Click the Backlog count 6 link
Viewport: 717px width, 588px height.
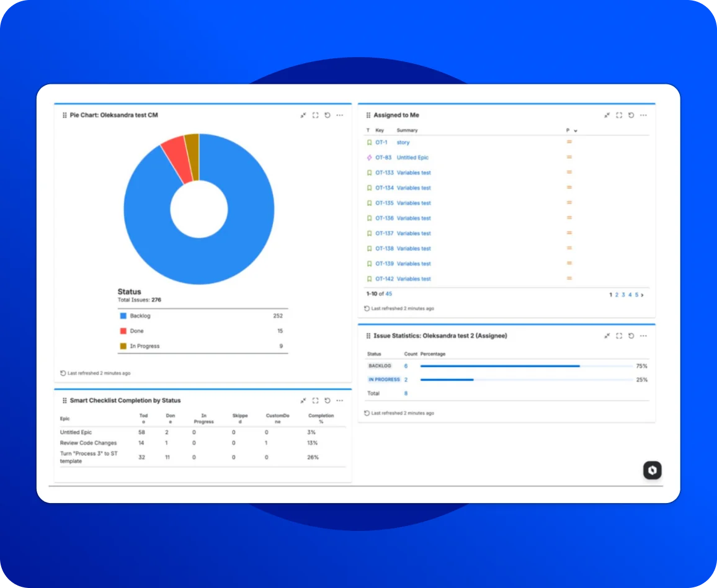406,366
